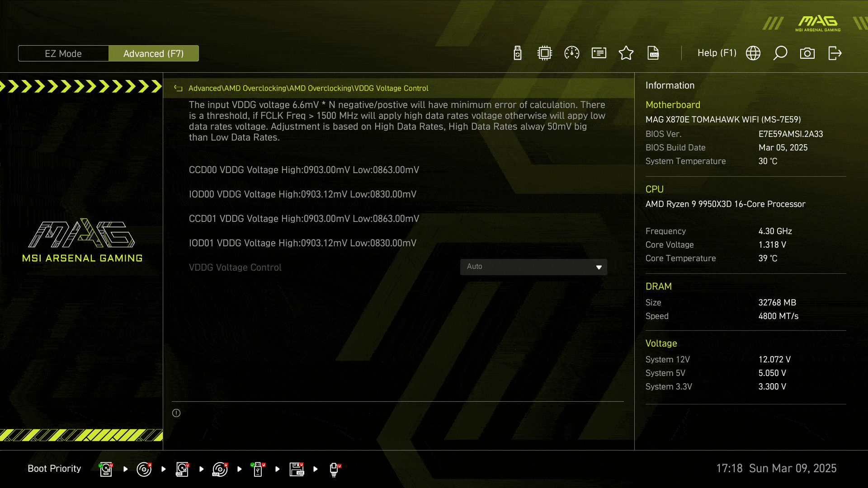Open the language globe icon
The height and width of the screenshot is (488, 868).
pos(753,53)
